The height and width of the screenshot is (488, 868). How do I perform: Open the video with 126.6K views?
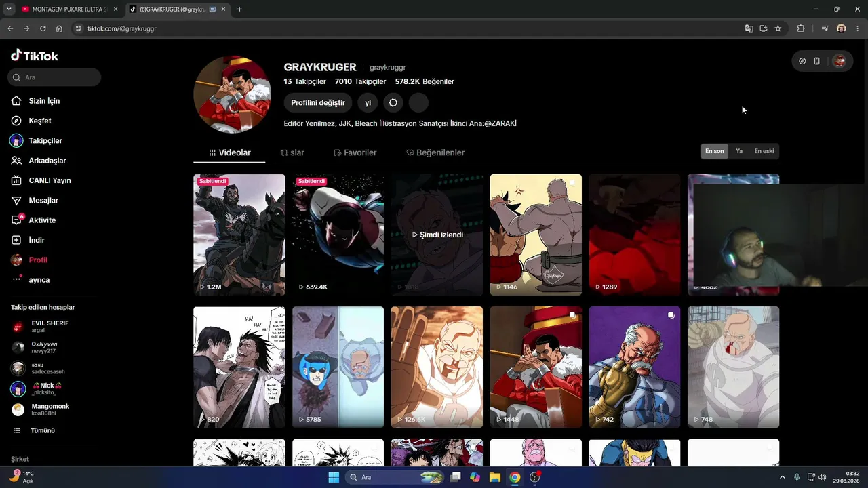[437, 367]
